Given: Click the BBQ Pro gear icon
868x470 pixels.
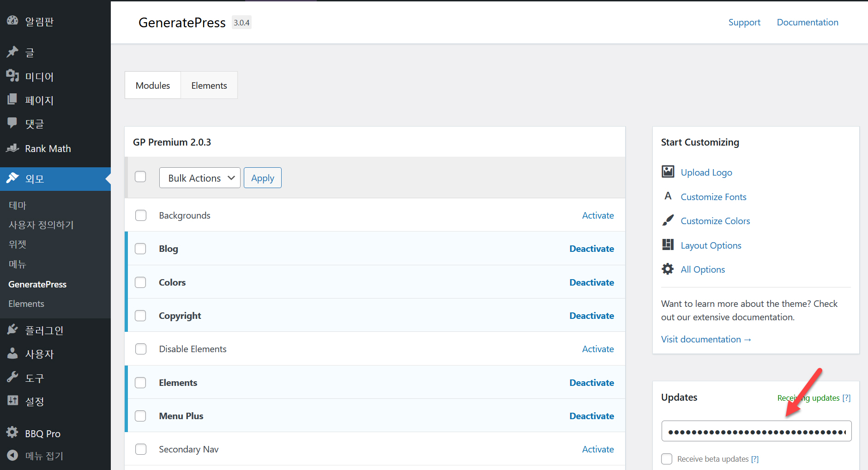Looking at the screenshot, I should coord(12,433).
